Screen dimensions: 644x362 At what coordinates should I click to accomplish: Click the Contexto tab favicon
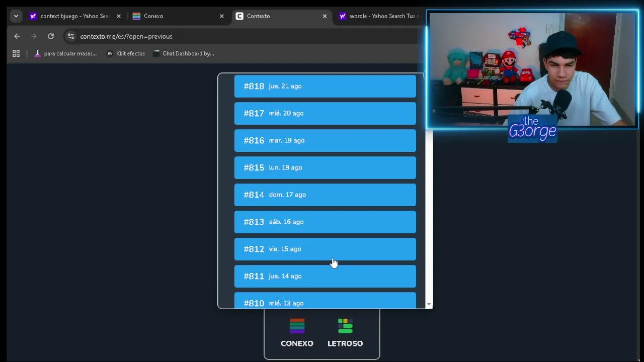[239, 16]
